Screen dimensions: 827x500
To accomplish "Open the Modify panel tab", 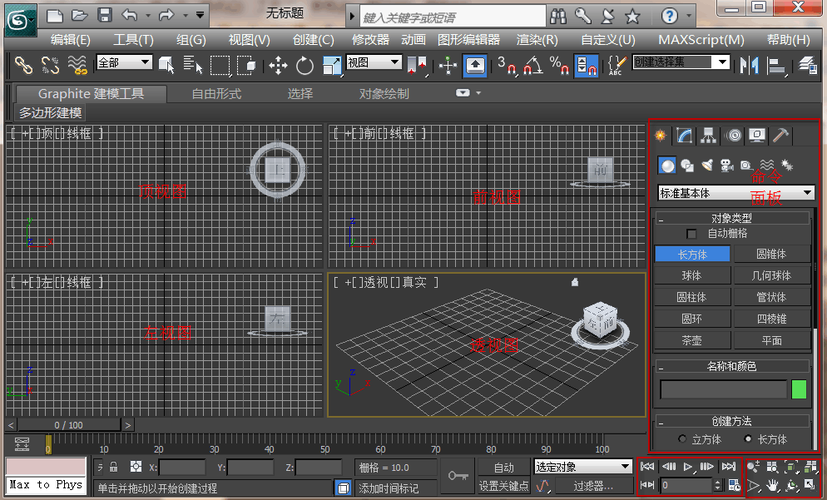I will click(685, 135).
